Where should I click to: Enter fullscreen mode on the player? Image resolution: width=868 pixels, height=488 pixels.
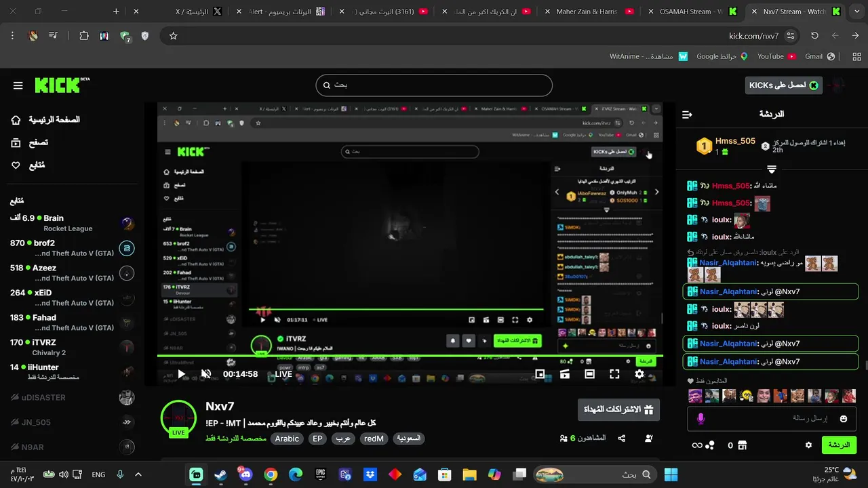pyautogui.click(x=614, y=374)
